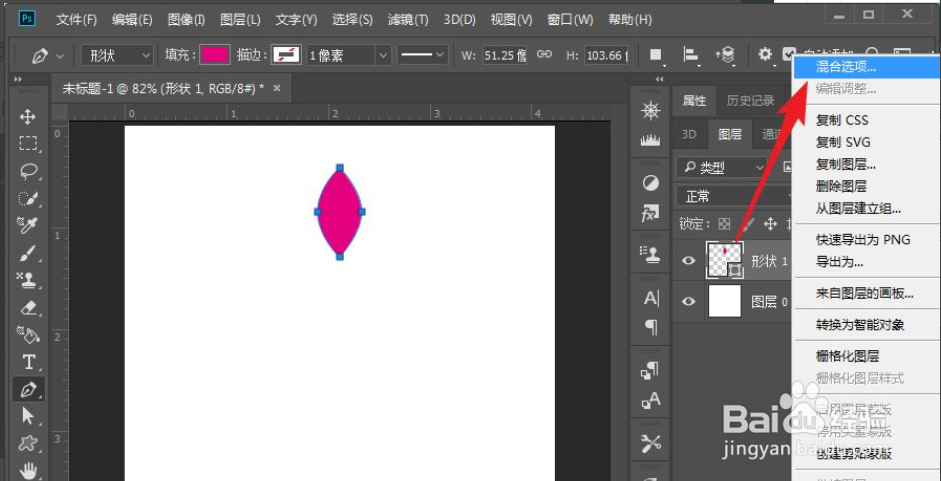This screenshot has width=941, height=481.
Task: Select the Hand tool
Action: point(28,469)
